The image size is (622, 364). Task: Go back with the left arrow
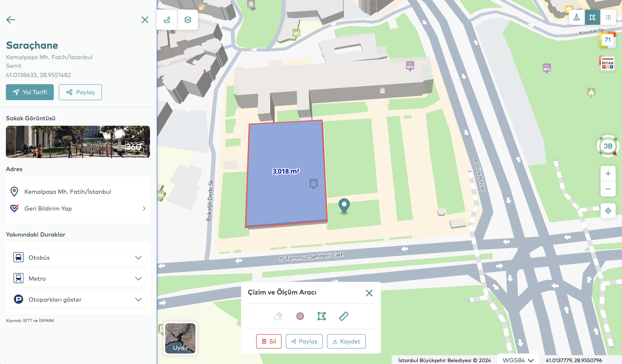(x=11, y=20)
